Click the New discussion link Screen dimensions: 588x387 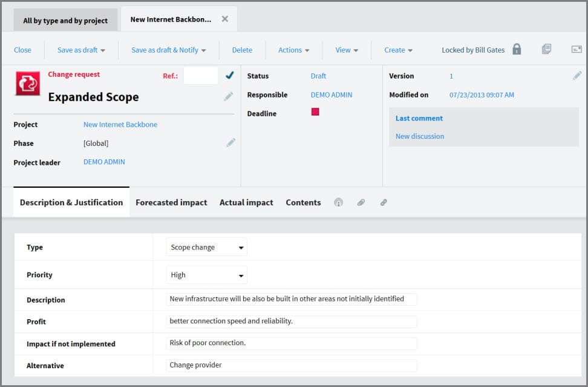point(419,136)
